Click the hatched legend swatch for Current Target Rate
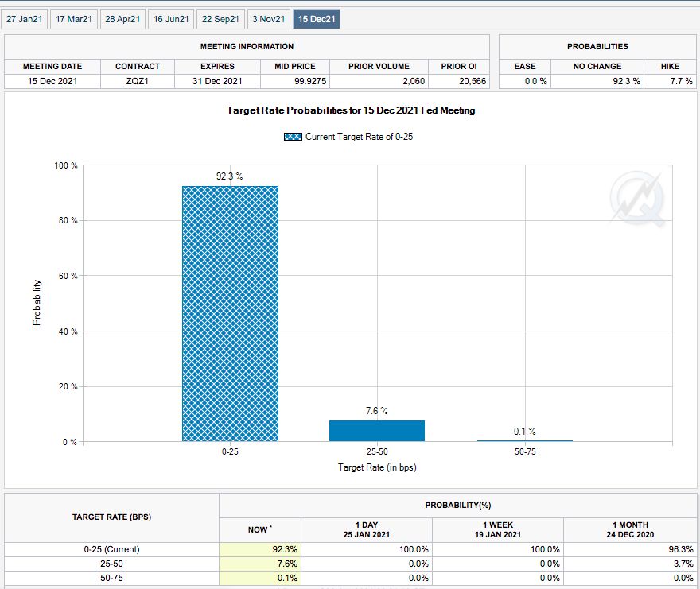Image resolution: width=700 pixels, height=589 pixels. point(293,137)
